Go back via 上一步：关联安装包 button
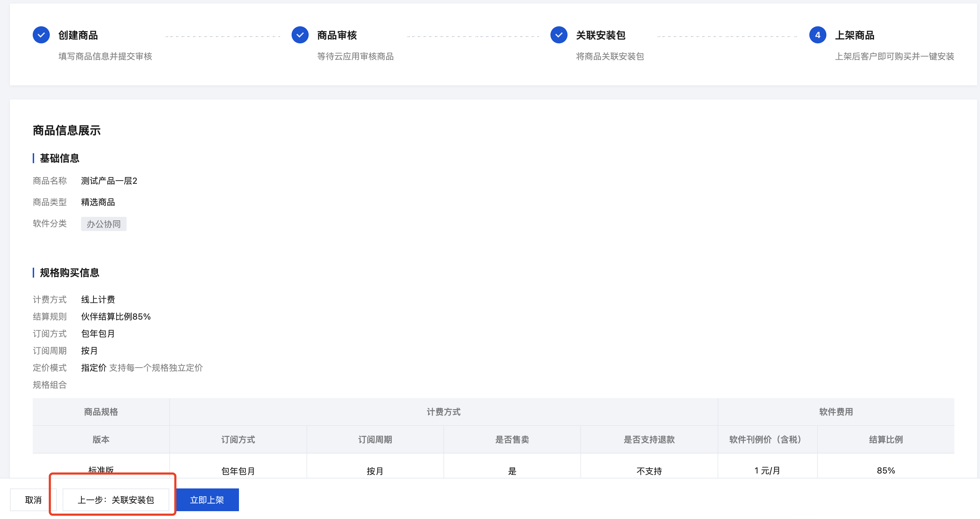 [x=116, y=499]
